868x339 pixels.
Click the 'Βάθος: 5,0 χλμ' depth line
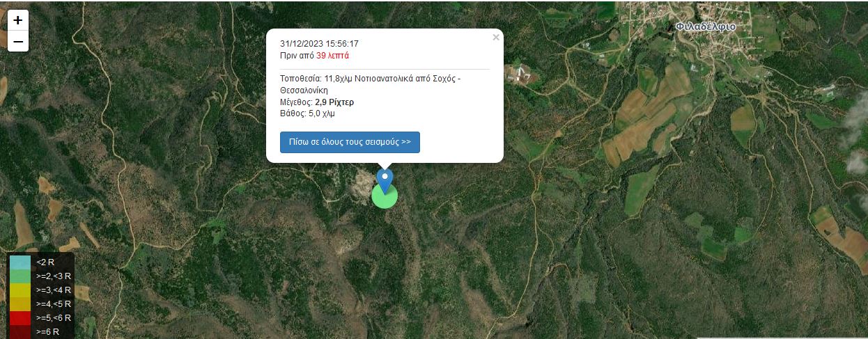pos(307,113)
